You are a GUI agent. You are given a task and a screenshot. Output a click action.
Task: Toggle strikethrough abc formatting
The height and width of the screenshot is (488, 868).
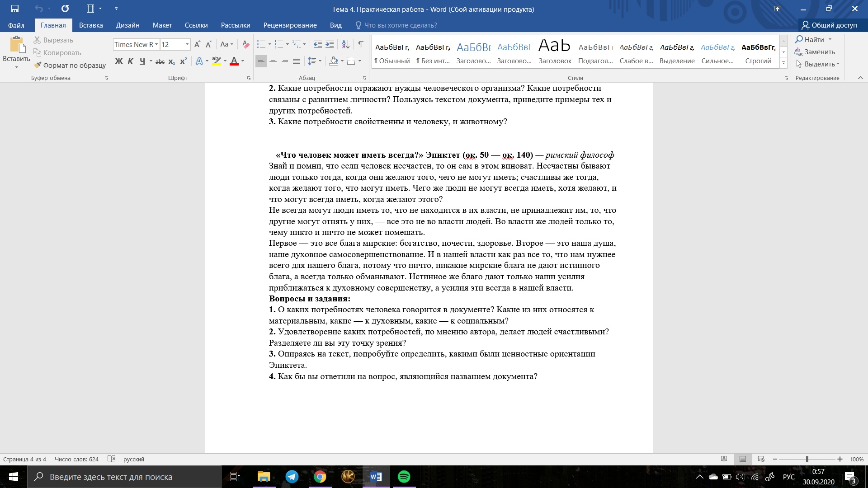(x=160, y=61)
